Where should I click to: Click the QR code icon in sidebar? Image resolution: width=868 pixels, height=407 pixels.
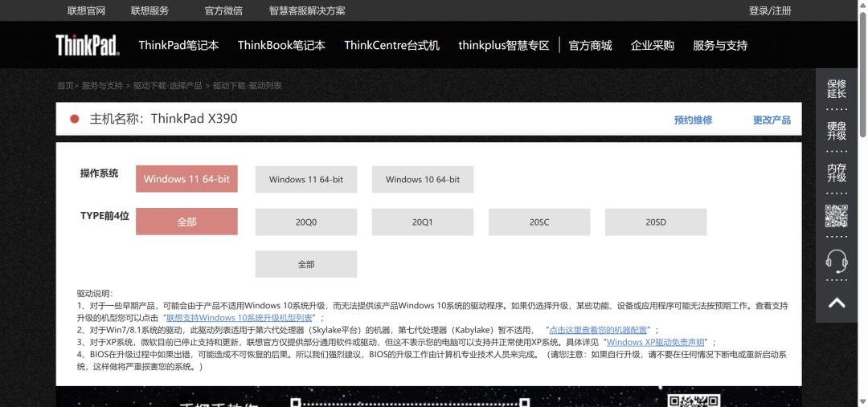(837, 216)
